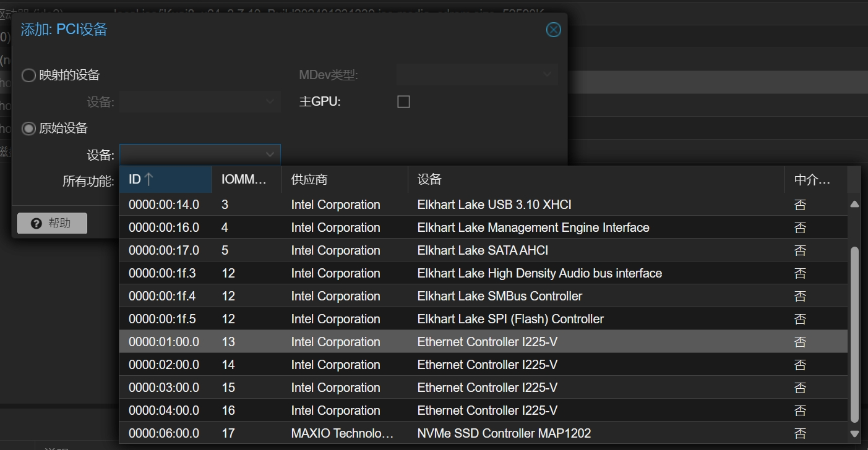Select the 0000:01:00.0 Ethernet Controller row

pyautogui.click(x=433, y=341)
